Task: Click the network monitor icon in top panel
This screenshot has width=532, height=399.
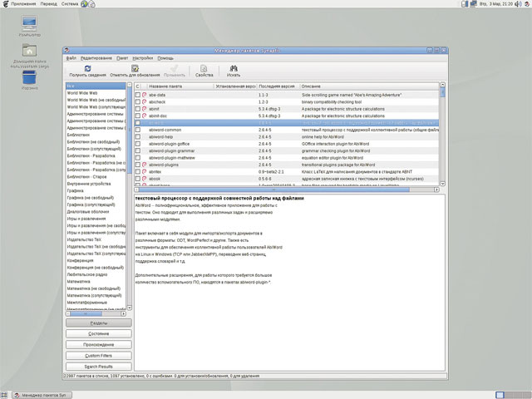Action: tap(473, 3)
